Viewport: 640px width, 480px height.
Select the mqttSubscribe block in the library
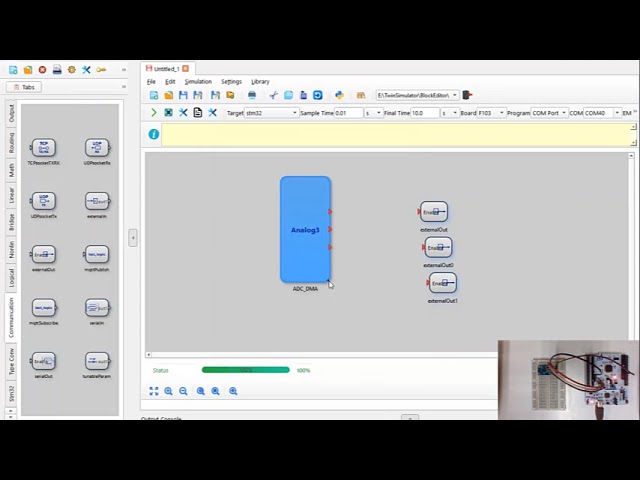(44, 308)
